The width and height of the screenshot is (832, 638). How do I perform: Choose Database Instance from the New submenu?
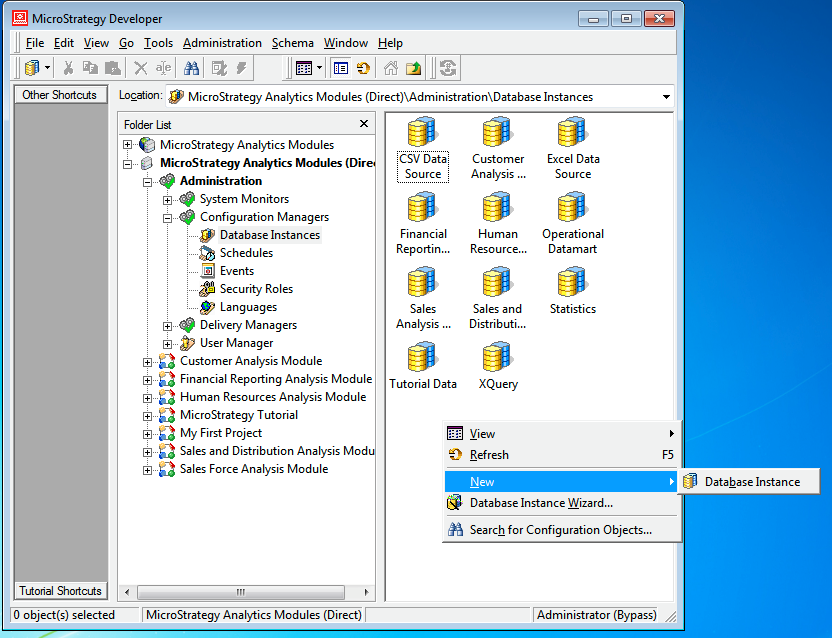click(x=751, y=482)
